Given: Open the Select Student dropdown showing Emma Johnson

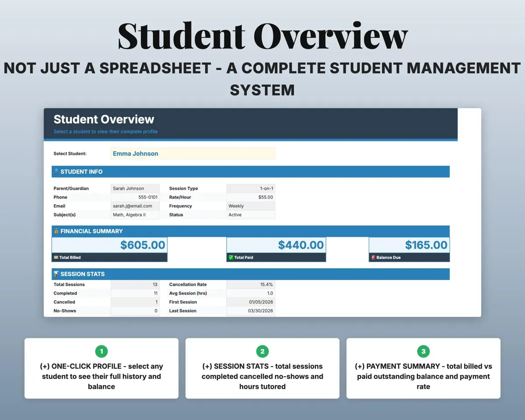Looking at the screenshot, I should (193, 154).
